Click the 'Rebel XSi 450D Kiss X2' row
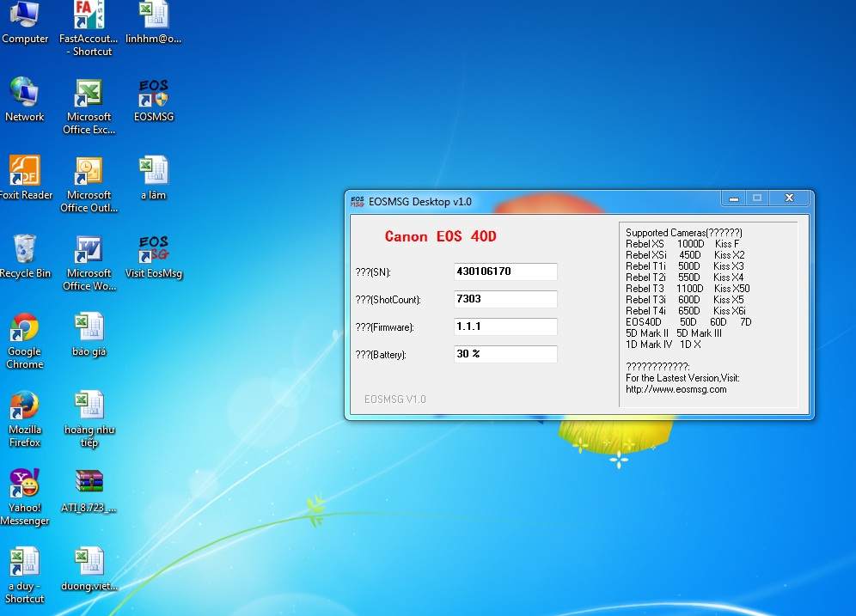The width and height of the screenshot is (856, 616). tap(685, 255)
